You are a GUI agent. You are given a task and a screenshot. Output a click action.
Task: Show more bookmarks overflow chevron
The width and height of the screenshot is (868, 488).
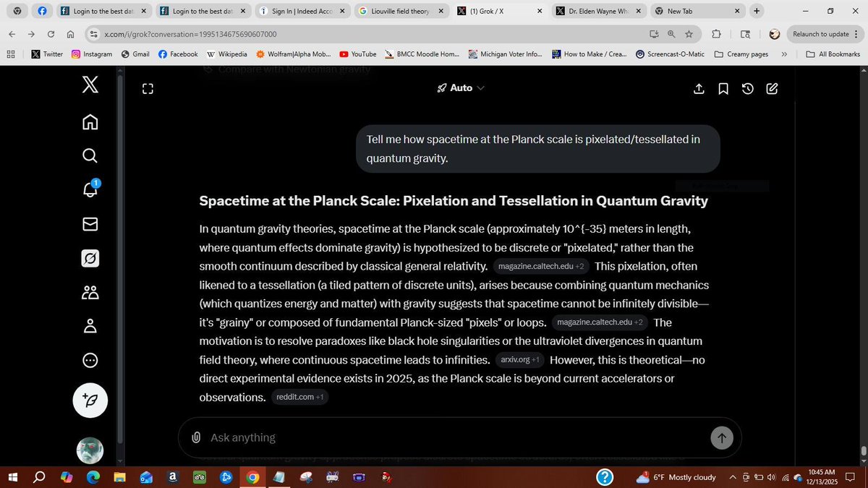coord(784,54)
